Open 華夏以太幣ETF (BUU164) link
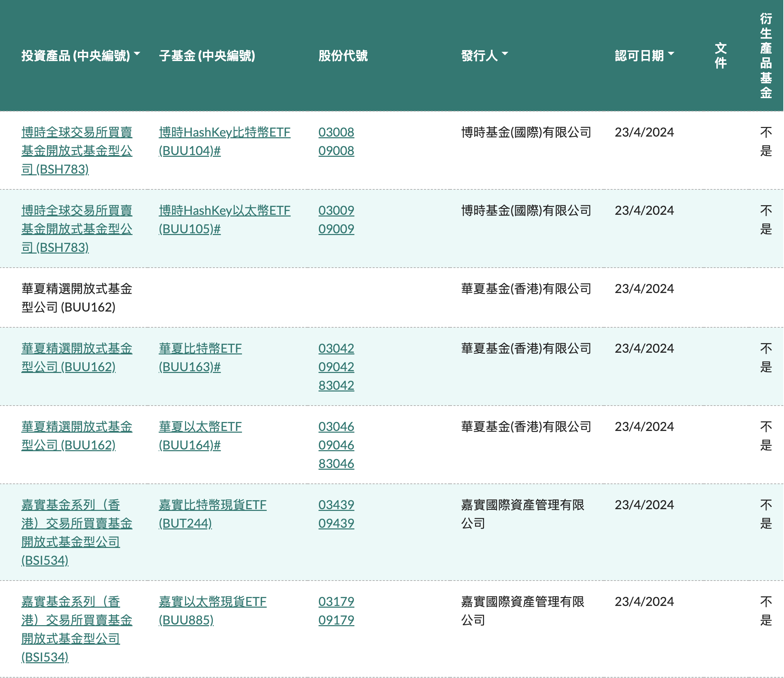This screenshot has width=784, height=678. [x=200, y=436]
